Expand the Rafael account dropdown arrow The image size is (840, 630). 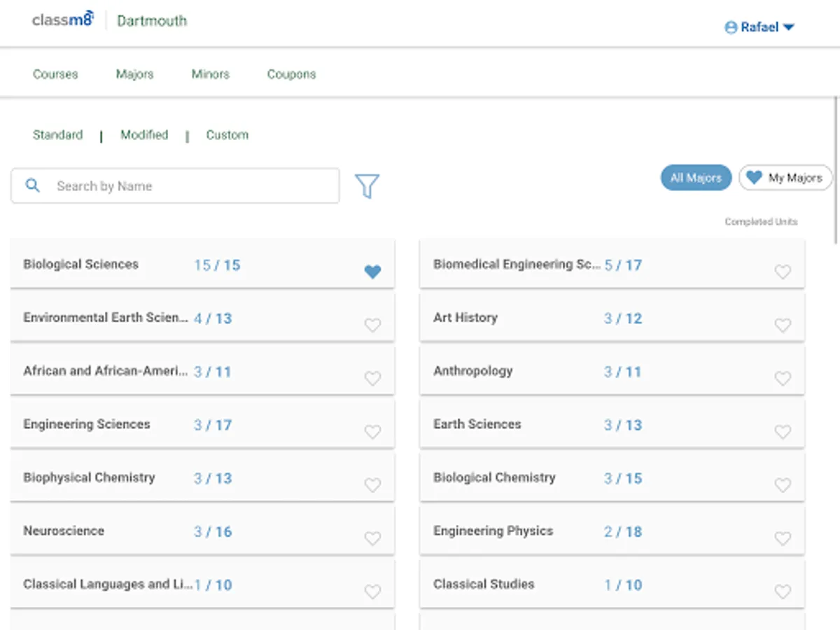(x=789, y=27)
